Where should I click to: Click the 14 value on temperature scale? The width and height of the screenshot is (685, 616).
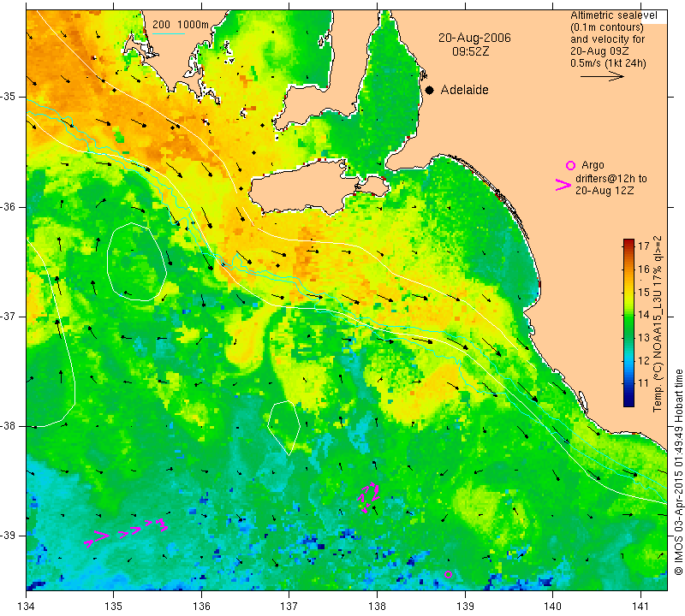tap(644, 314)
